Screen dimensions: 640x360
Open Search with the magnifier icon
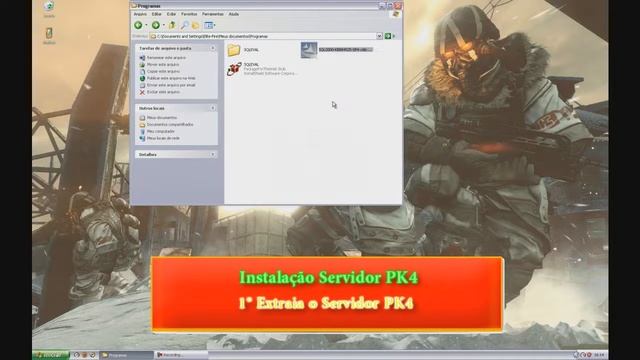click(184, 25)
